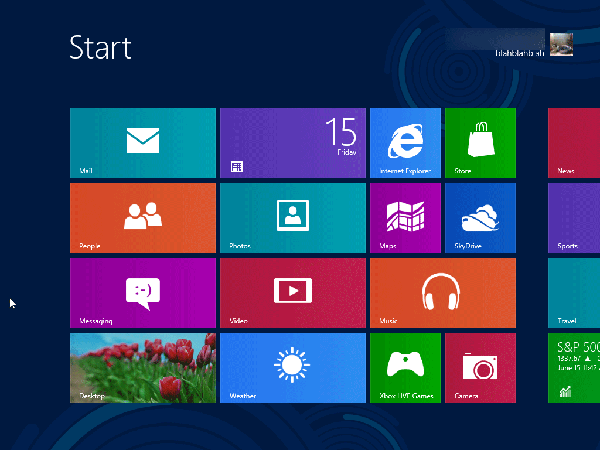The height and width of the screenshot is (450, 600).
Task: Open the Maps tile
Action: click(x=405, y=218)
